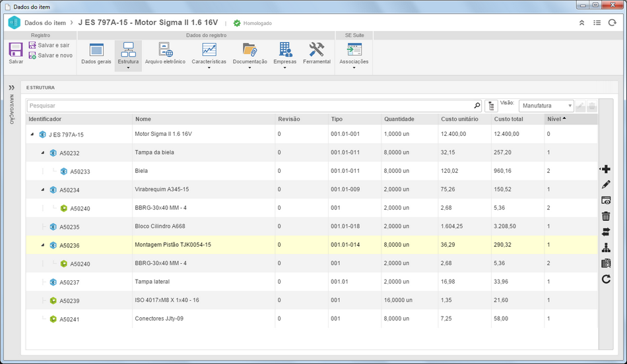Click the hierarchy structure icon in sidebar
This screenshot has width=627, height=364.
pyautogui.click(x=606, y=248)
